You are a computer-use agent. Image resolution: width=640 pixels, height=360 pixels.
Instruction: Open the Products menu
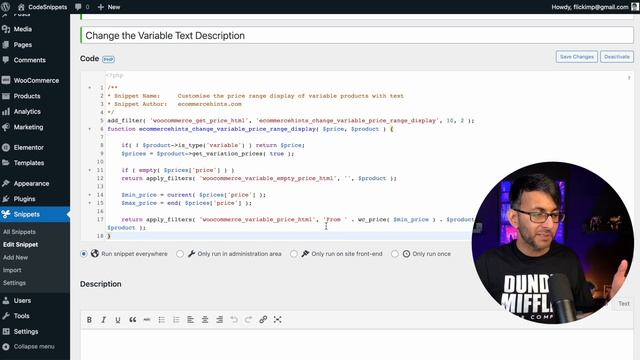(x=27, y=96)
